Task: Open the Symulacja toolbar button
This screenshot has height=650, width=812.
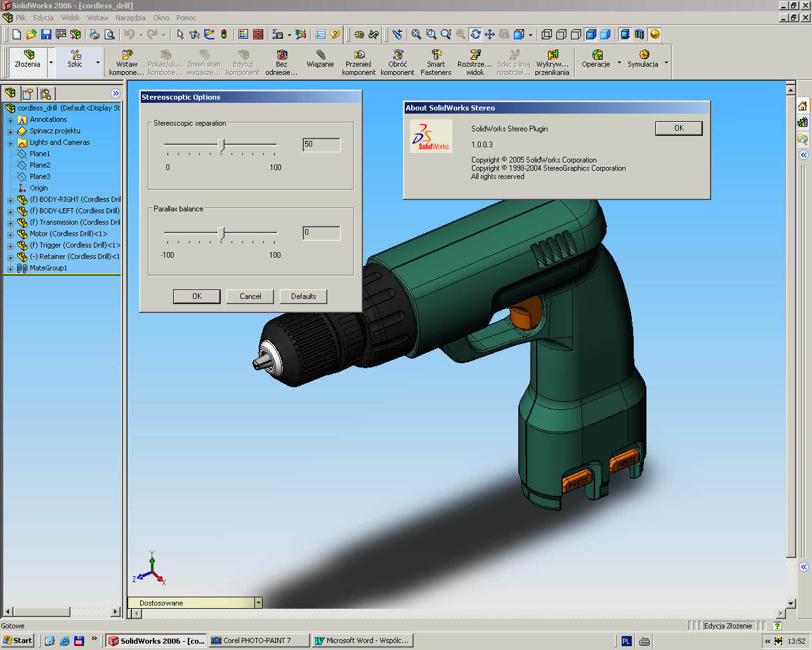Action: click(643, 58)
